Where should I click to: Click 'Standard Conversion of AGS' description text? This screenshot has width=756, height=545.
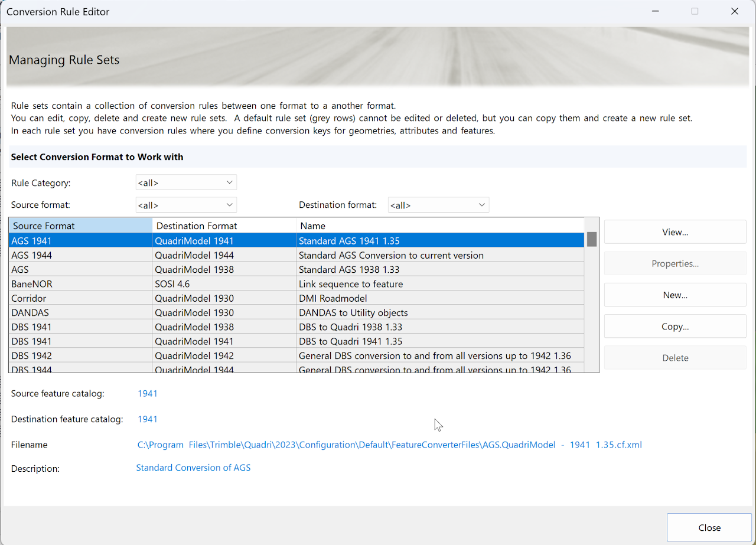[193, 468]
